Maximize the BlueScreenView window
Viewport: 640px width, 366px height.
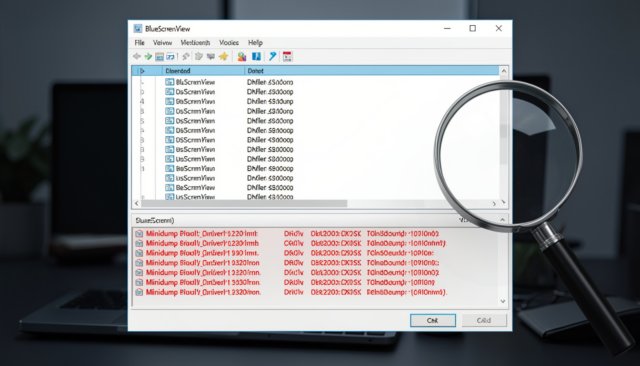[x=473, y=29]
